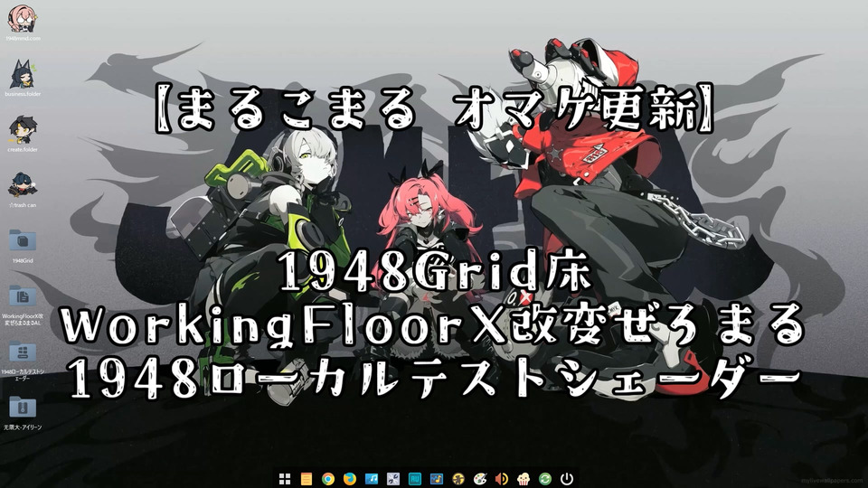Launch Google Chrome from the dock

(x=327, y=479)
